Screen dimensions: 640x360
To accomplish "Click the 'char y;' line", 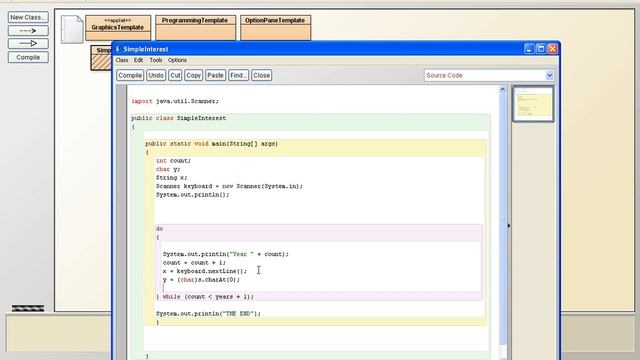I will pos(168,169).
